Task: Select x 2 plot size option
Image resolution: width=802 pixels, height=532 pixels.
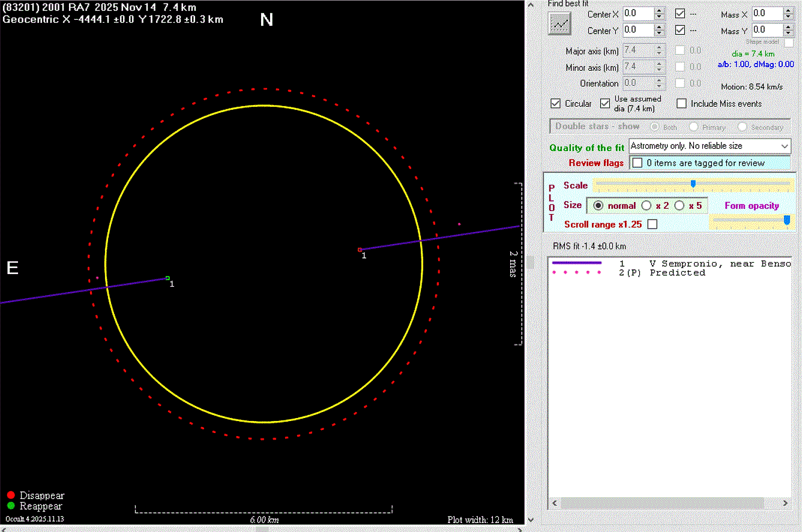Action: click(x=647, y=206)
